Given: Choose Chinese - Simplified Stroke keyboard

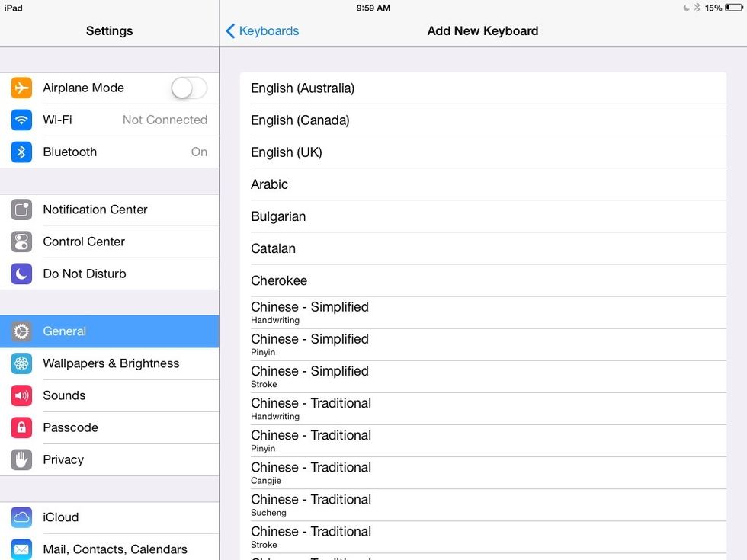Looking at the screenshot, I should click(483, 376).
